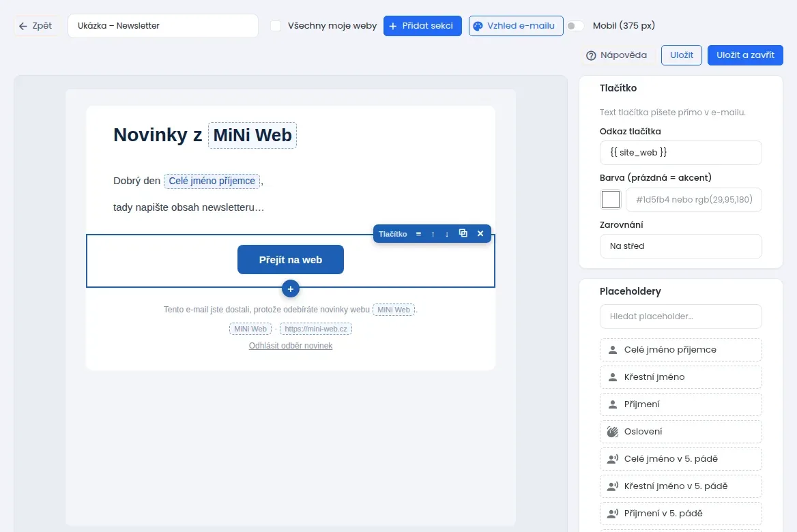This screenshot has width=797, height=532.
Task: Click the back arrow icon next to Zpět
Action: coord(23,26)
